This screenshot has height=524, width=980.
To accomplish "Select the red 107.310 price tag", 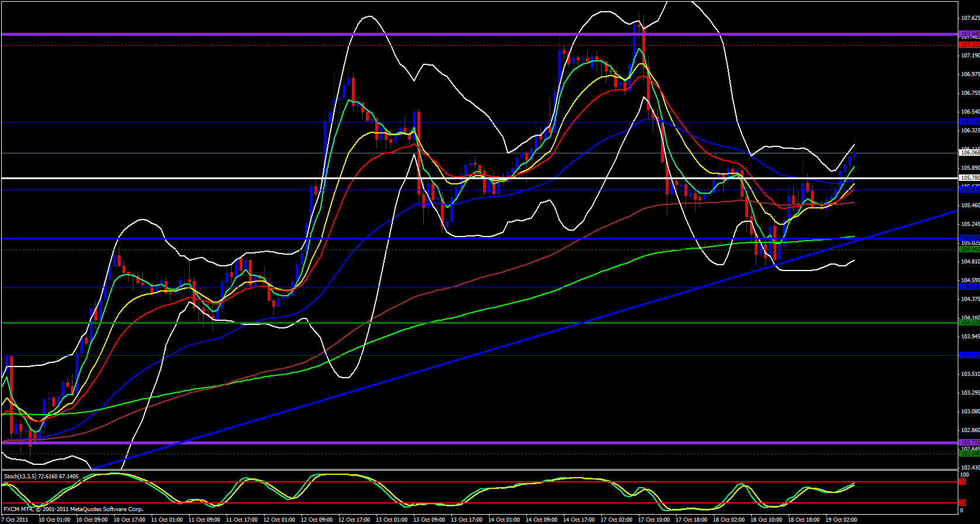I will [969, 44].
